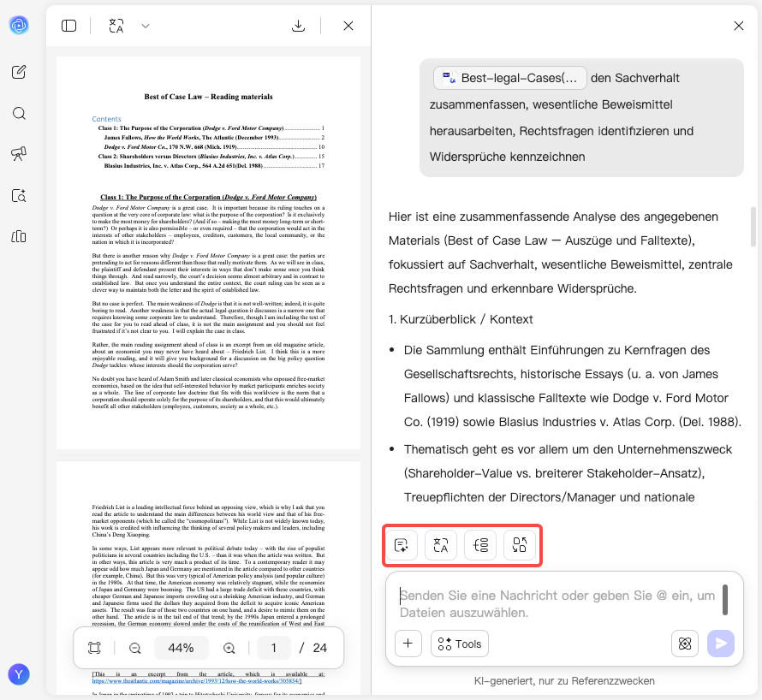Click the 44% zoom level field
This screenshot has height=700, width=762.
[x=181, y=648]
